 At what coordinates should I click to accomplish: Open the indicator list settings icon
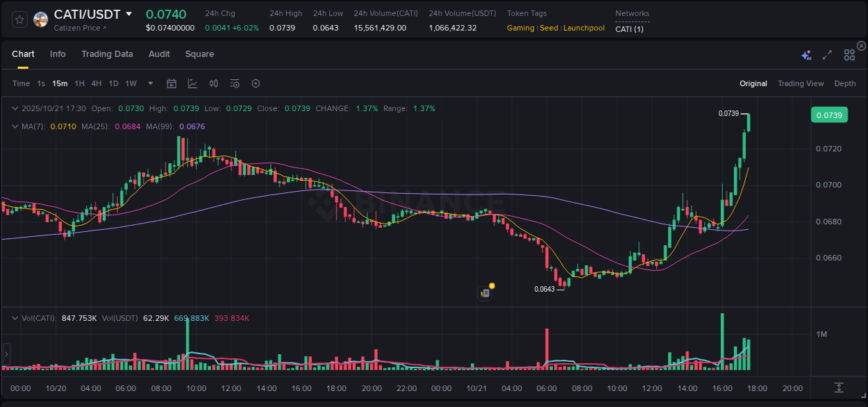[235, 83]
